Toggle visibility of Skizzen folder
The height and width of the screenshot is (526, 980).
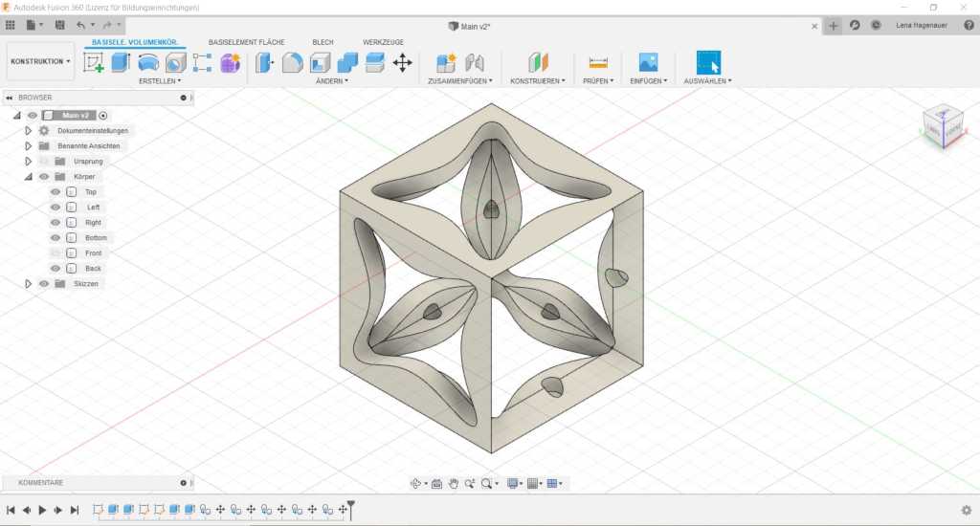click(44, 284)
